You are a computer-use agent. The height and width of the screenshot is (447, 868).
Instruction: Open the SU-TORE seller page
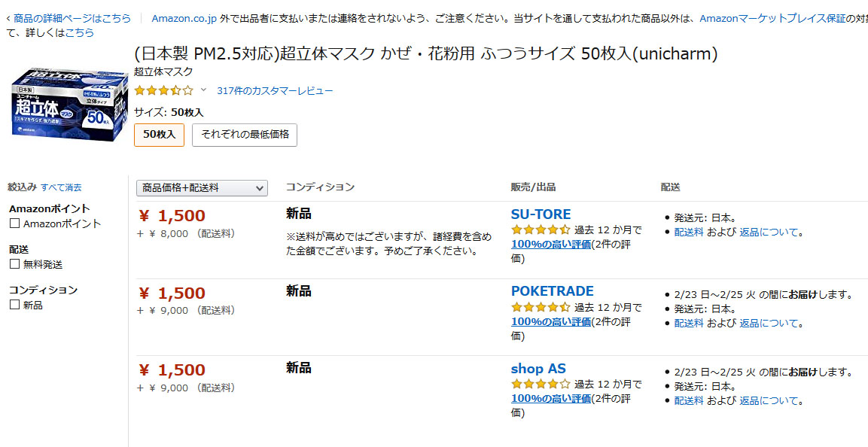(541, 214)
